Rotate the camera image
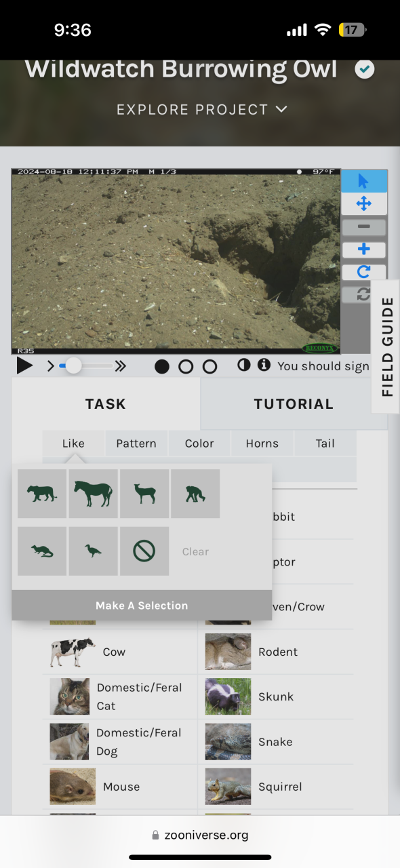 tap(363, 272)
